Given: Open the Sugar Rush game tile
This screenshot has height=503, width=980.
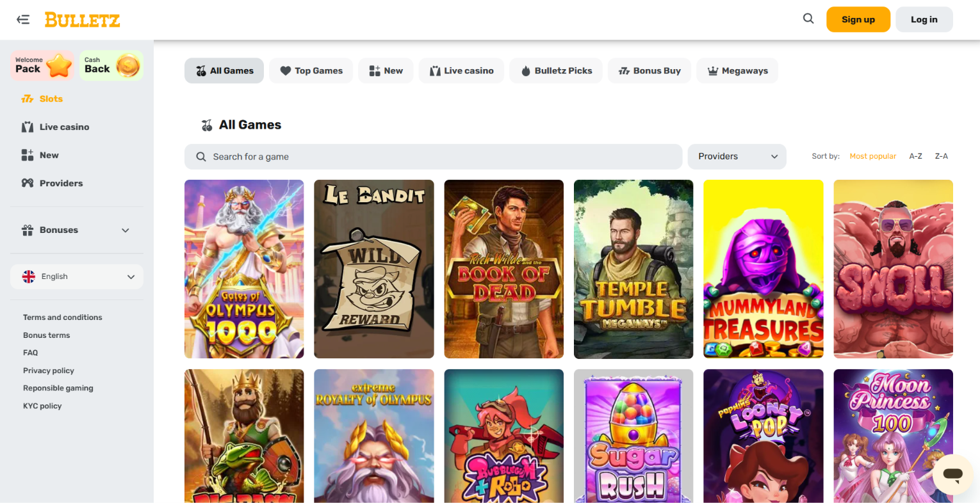Looking at the screenshot, I should (633, 436).
